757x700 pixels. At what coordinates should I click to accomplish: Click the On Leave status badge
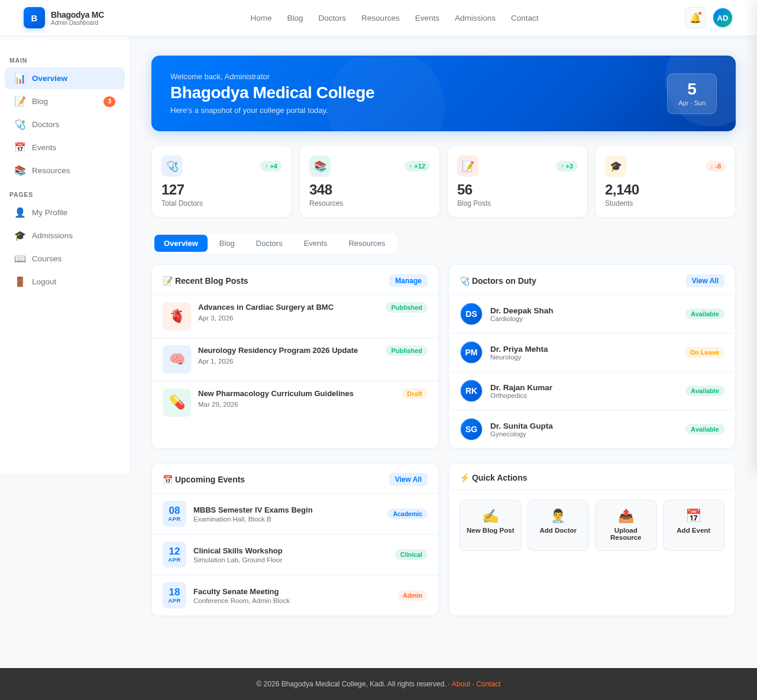point(704,352)
